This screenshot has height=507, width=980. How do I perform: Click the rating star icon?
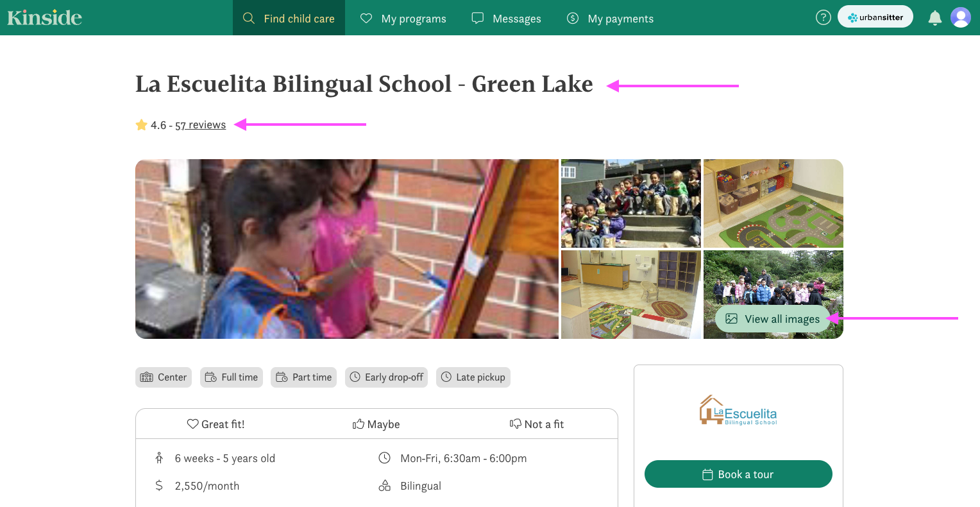142,125
